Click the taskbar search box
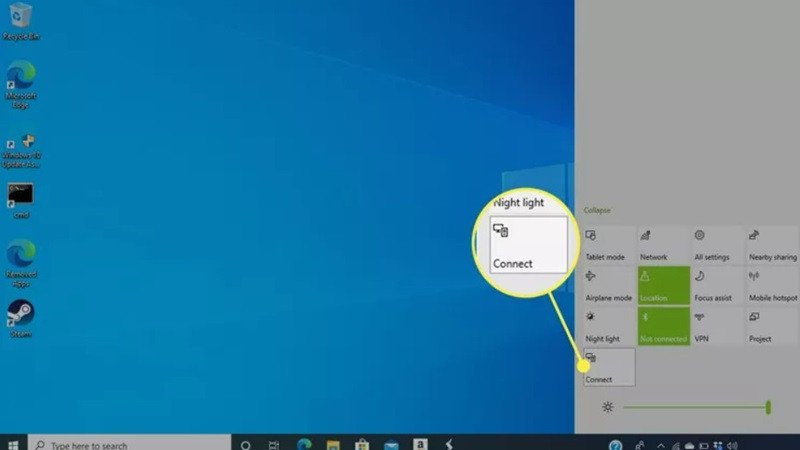Screen dimensions: 800x450 pos(130,444)
